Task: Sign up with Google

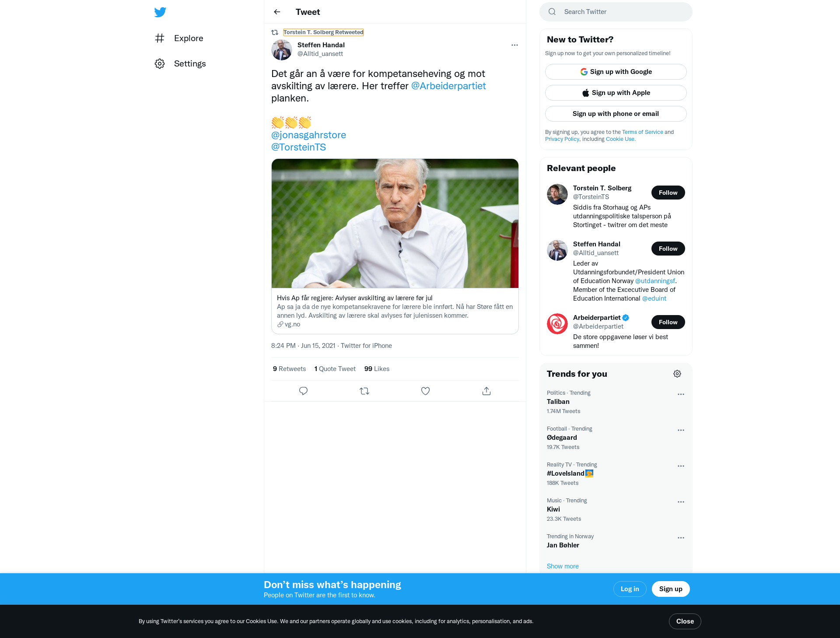Action: point(616,72)
